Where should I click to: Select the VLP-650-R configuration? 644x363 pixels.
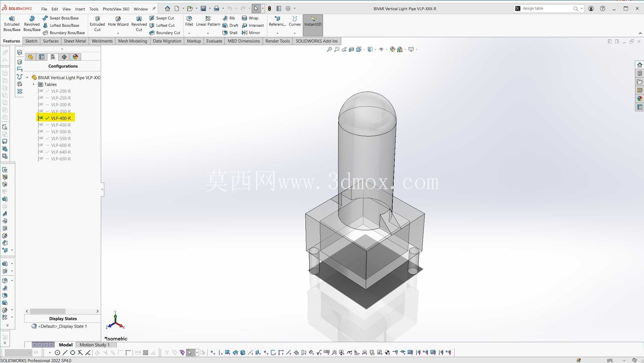pos(61,159)
